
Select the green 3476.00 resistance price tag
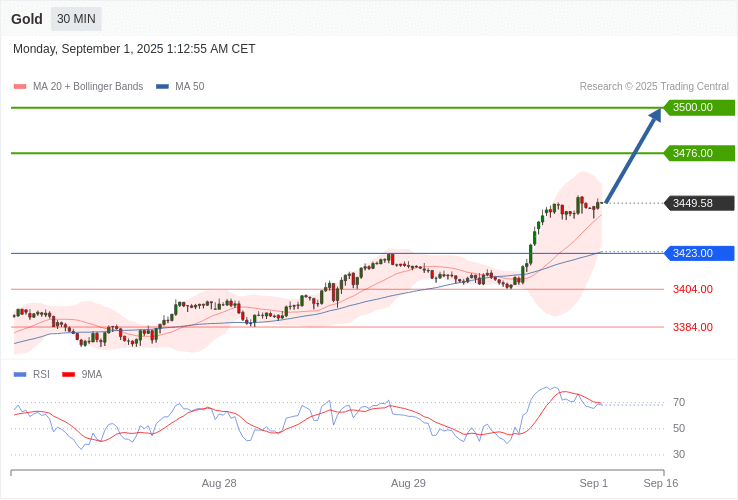pos(699,153)
